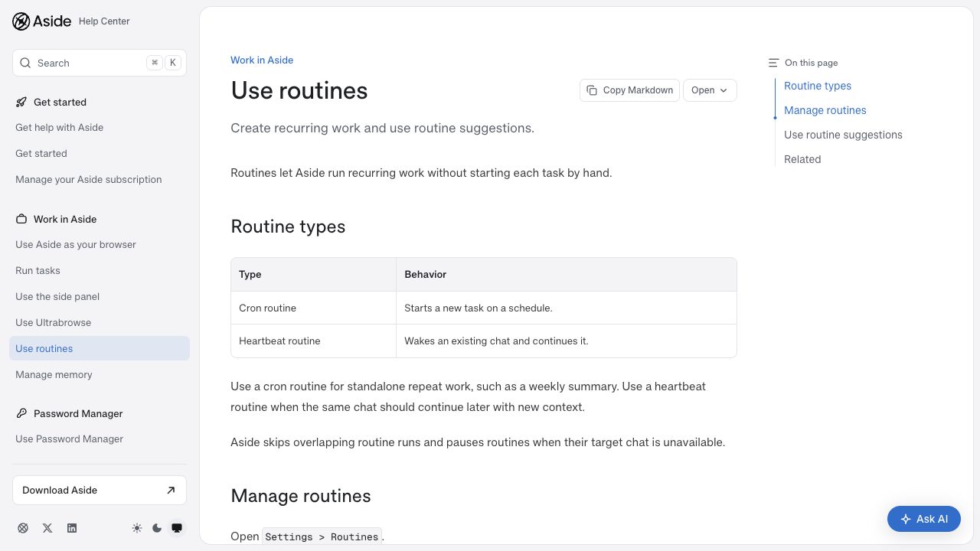Open Use Aside as your browser page
Screen dimensions: 980x551
[100, 245]
